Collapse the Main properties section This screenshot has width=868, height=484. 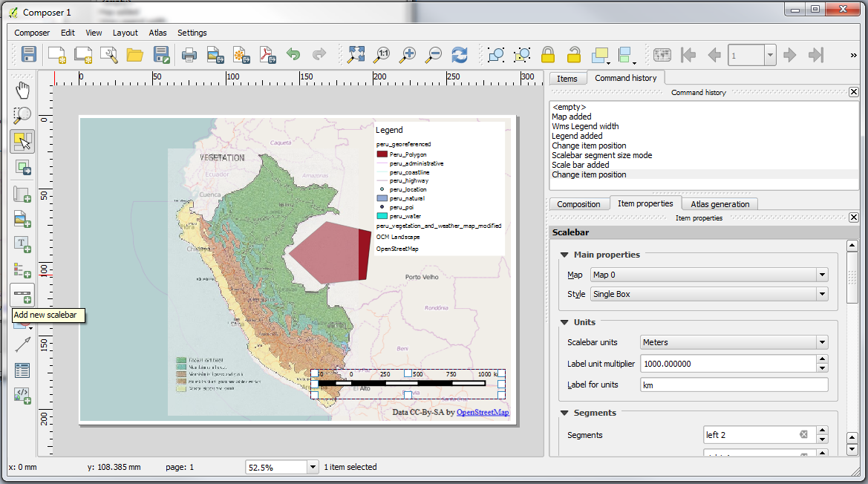click(564, 255)
